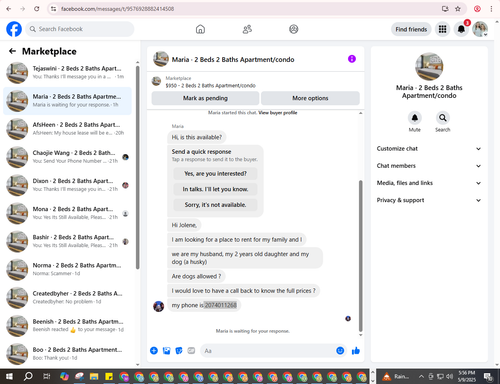Open AfsHeen conversation

click(x=67, y=129)
